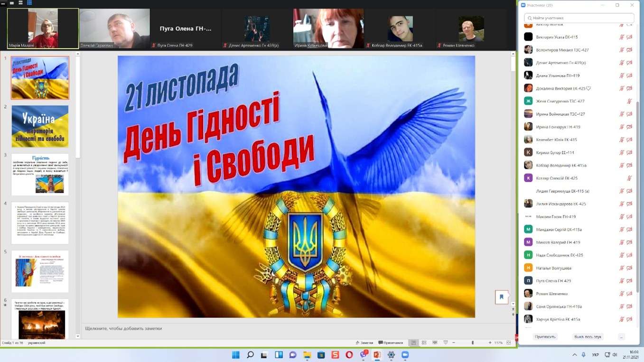Click zoom out minus icon
644x362 pixels.
pos(453,343)
